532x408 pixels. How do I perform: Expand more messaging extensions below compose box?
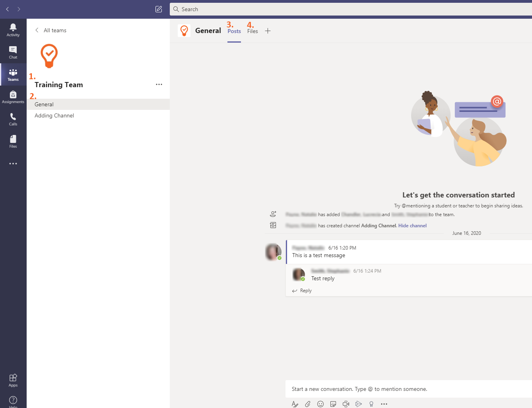click(384, 404)
